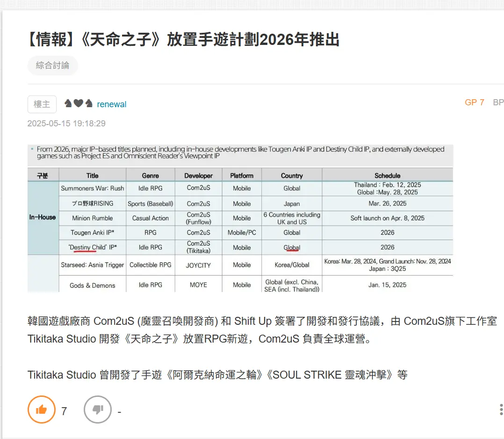Click the underlined Global cell in the table image
Viewport: 504px width, 439px height.
click(292, 248)
